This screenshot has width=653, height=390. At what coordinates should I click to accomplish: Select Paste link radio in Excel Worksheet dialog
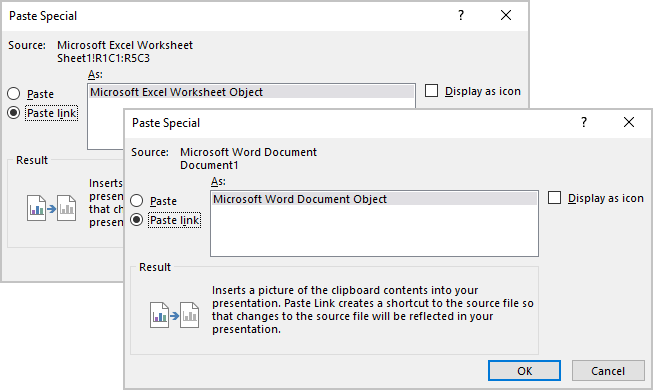coord(14,112)
